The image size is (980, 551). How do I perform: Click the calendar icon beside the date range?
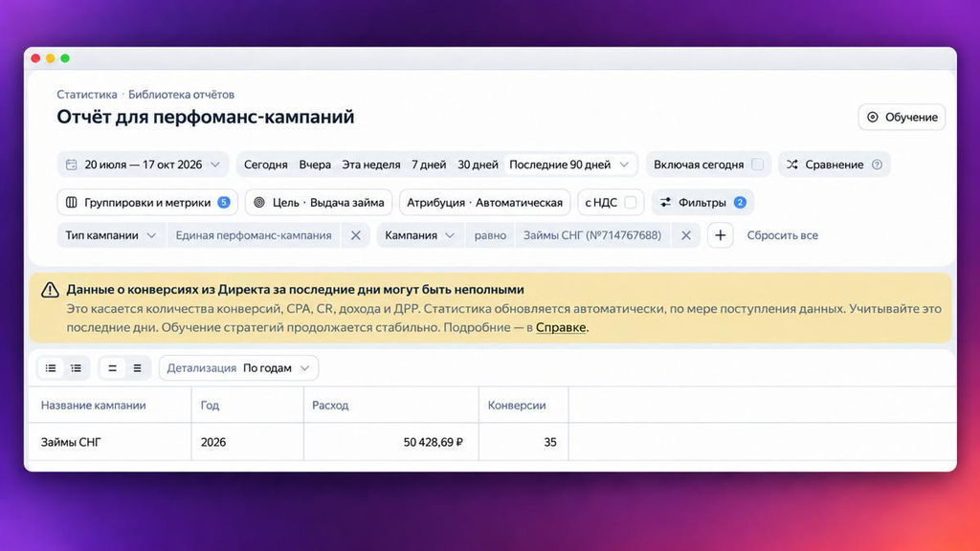(71, 165)
